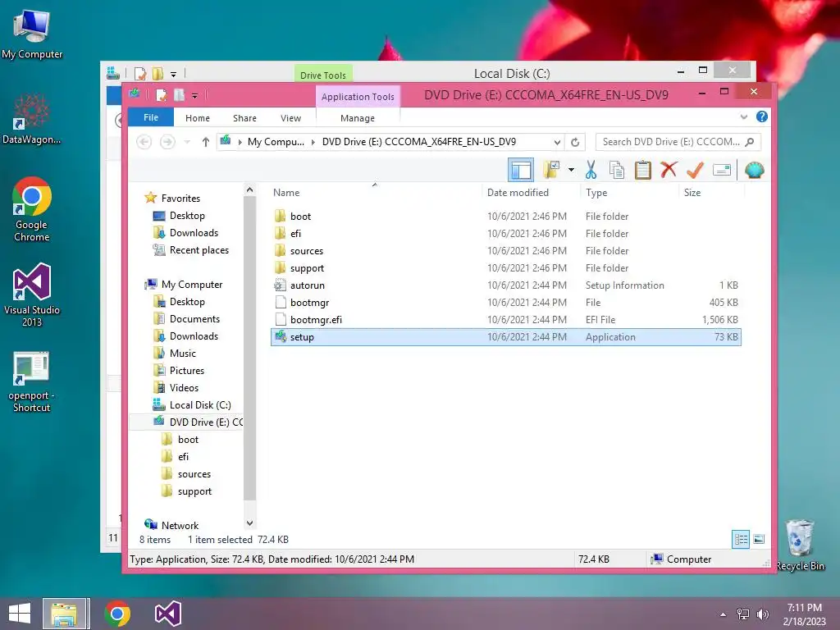
Task: Expand the ribbon with the chevron
Action: (x=743, y=116)
